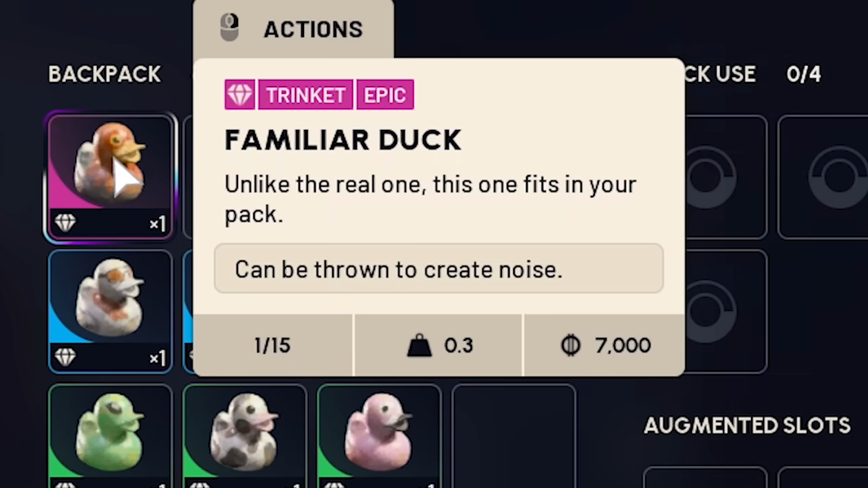Click the weight bag icon
Viewport: 868px width, 488px height.
tap(419, 346)
